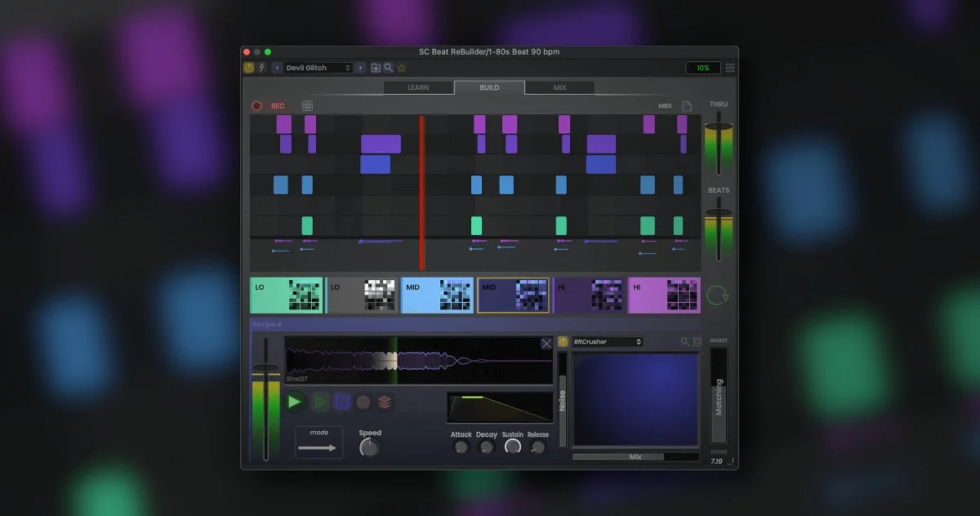Click the Sinsl27 waveform display
Screen dimensions: 980x516
point(418,360)
